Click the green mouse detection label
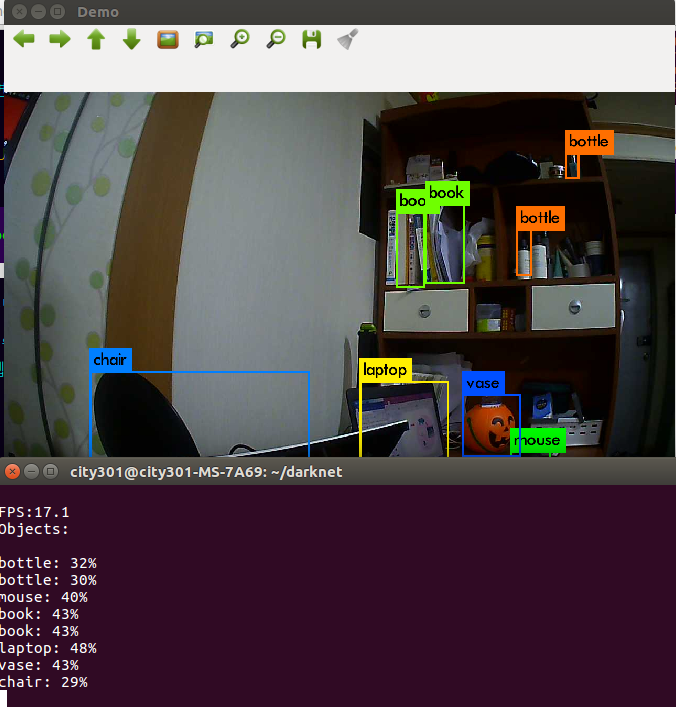This screenshot has width=676, height=707. tap(538, 440)
